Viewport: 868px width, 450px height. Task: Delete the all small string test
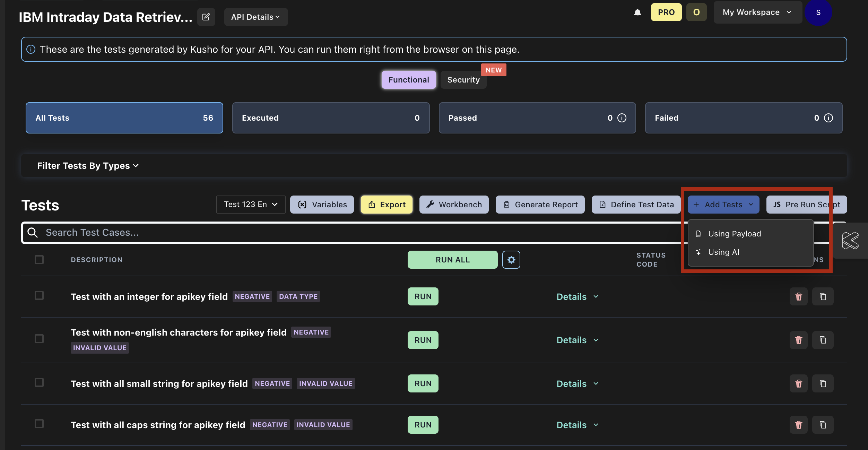[x=798, y=383]
